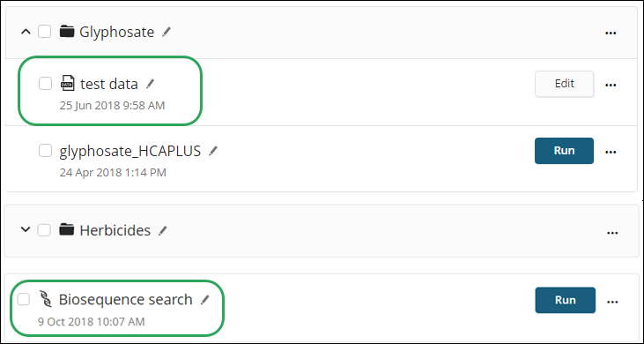This screenshot has width=644, height=344.
Task: Click the pencil icon next to Glyphosate
Action: coord(167,32)
